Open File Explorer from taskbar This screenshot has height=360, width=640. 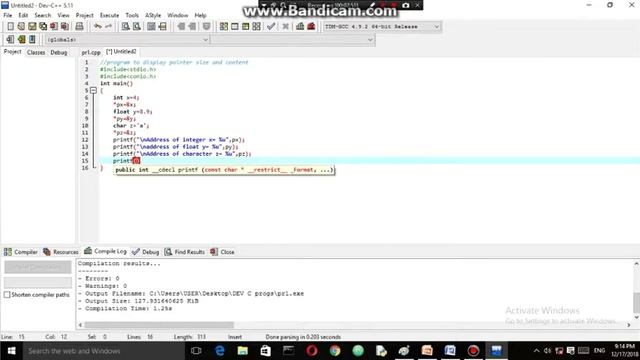243,351
